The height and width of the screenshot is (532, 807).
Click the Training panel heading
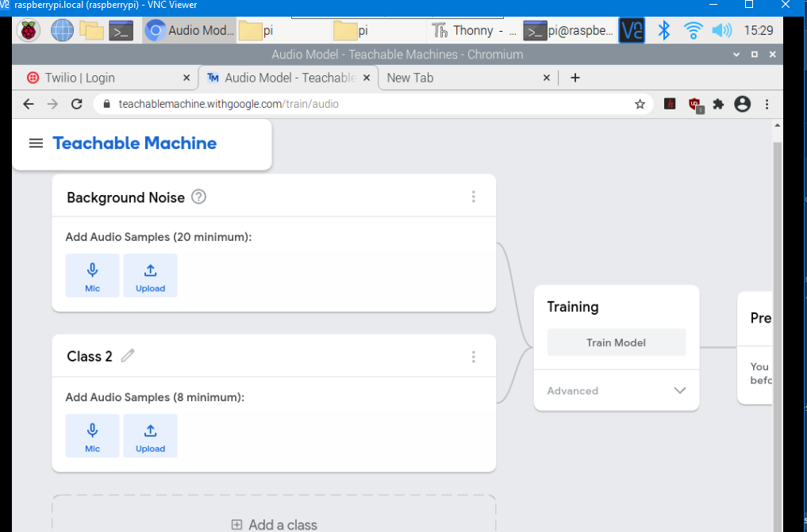573,307
